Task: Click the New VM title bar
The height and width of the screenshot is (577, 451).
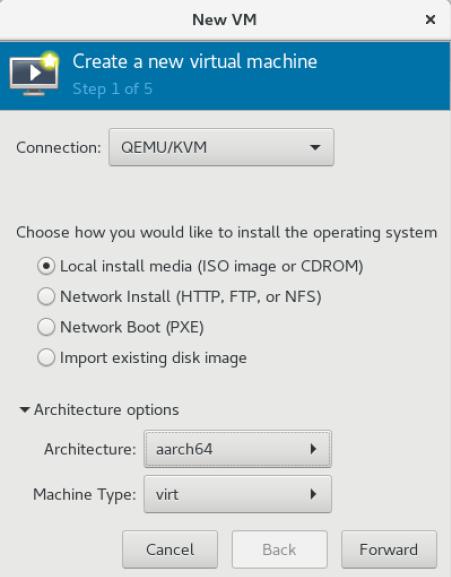Action: tap(224, 20)
